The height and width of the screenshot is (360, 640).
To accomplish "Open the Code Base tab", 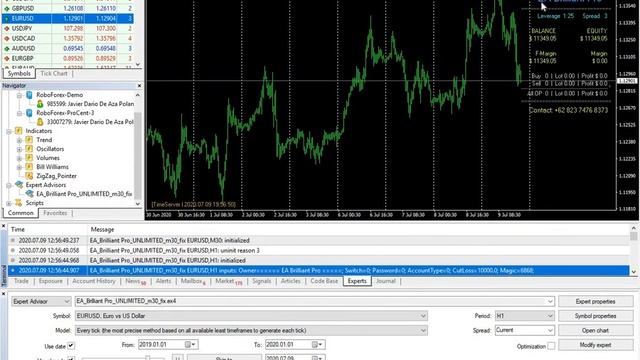I will [324, 281].
